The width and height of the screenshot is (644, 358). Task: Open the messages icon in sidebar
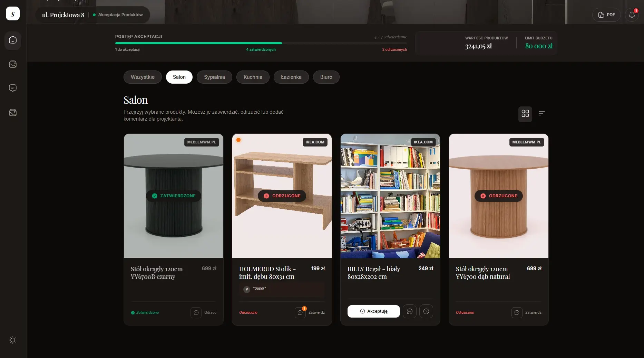click(x=13, y=88)
